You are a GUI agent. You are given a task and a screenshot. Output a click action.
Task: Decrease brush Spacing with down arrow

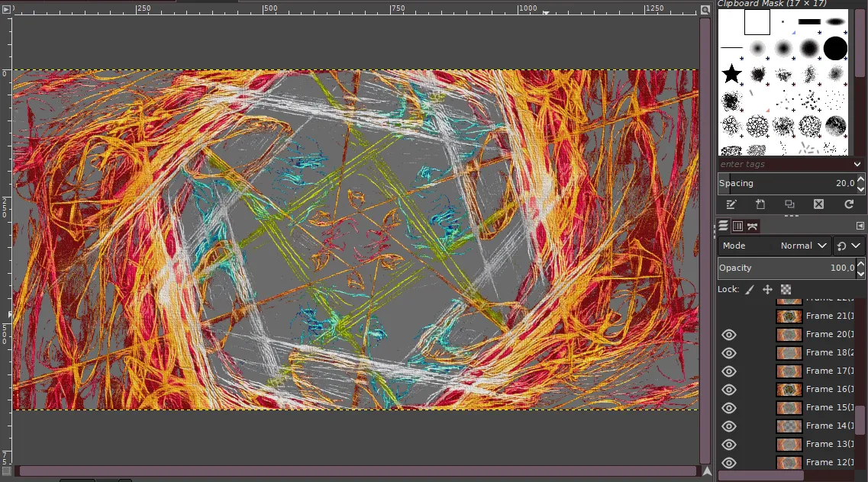point(860,188)
